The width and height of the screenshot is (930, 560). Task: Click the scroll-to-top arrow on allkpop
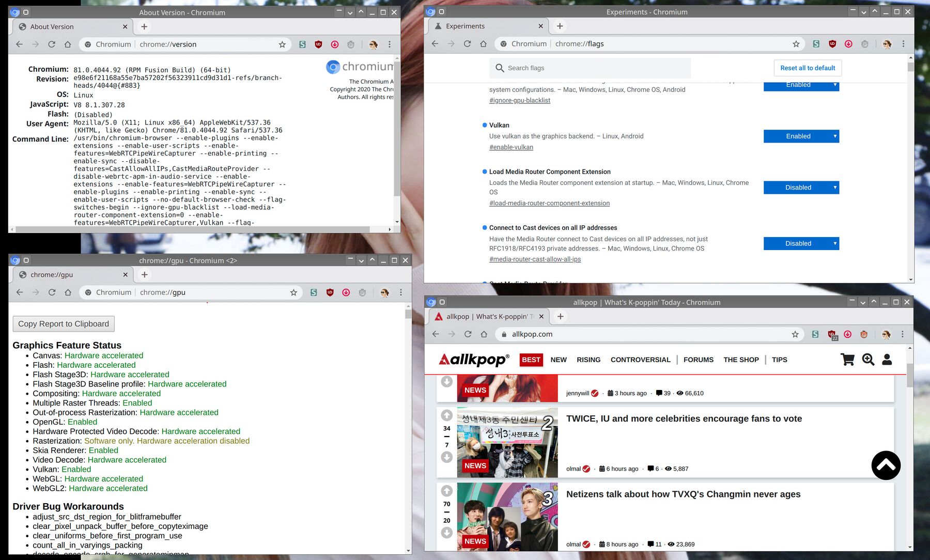point(886,465)
